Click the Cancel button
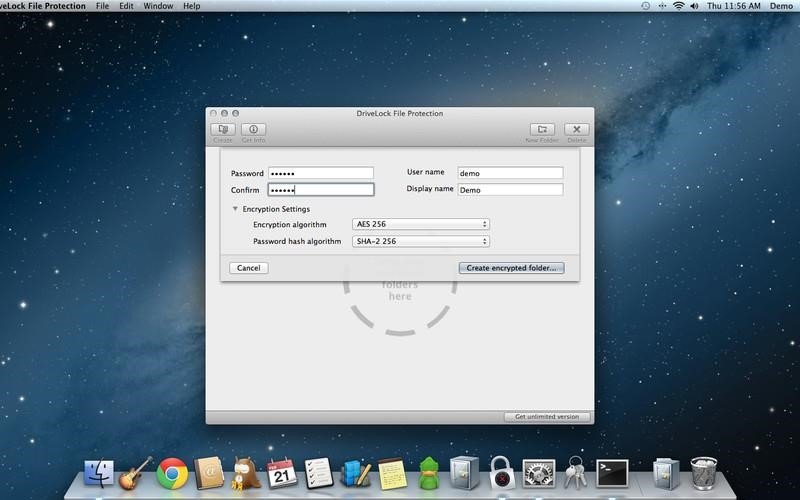 [248, 268]
